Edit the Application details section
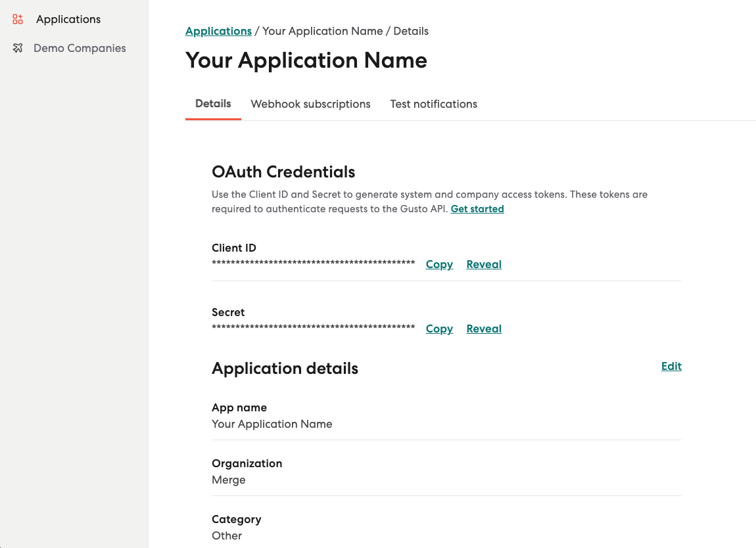756x548 pixels. pos(671,366)
